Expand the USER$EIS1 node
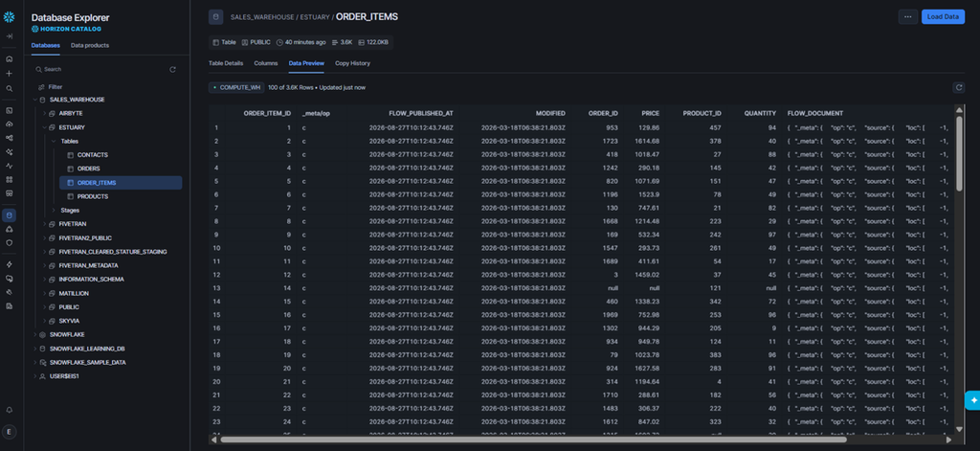 (34, 376)
